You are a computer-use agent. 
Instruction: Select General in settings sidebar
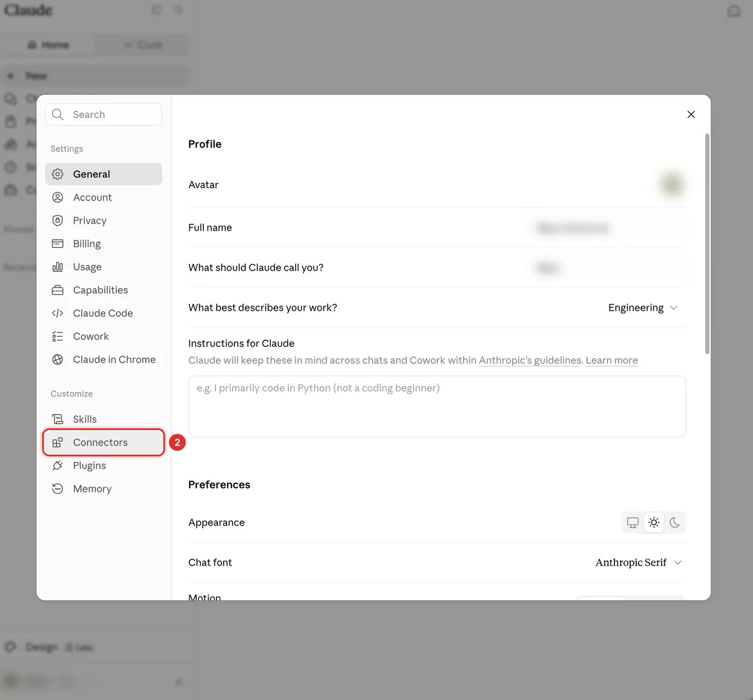[x=104, y=174]
